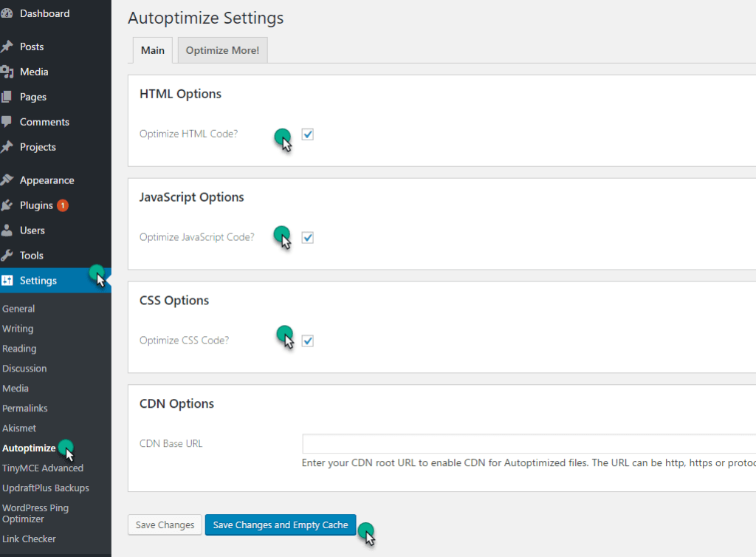Image resolution: width=756 pixels, height=557 pixels.
Task: Click the Users person icon
Action: click(x=6, y=230)
